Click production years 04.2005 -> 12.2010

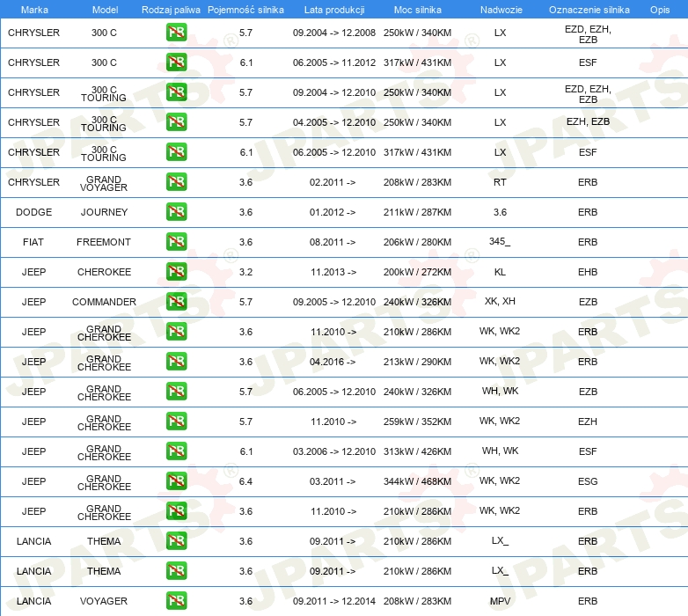tap(334, 122)
